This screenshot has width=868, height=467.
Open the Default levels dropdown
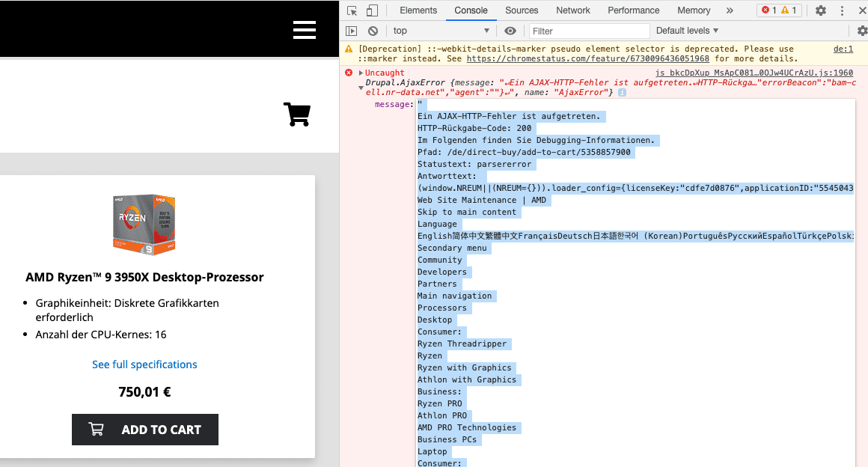pyautogui.click(x=687, y=31)
